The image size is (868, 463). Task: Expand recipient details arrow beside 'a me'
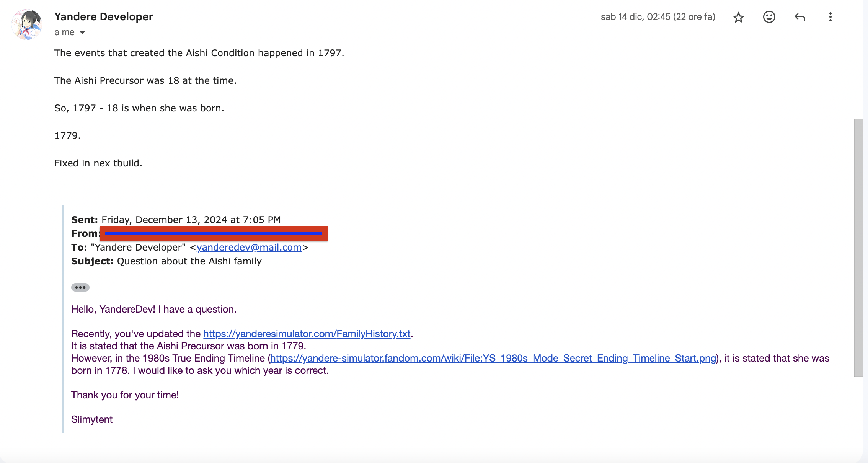click(x=82, y=33)
